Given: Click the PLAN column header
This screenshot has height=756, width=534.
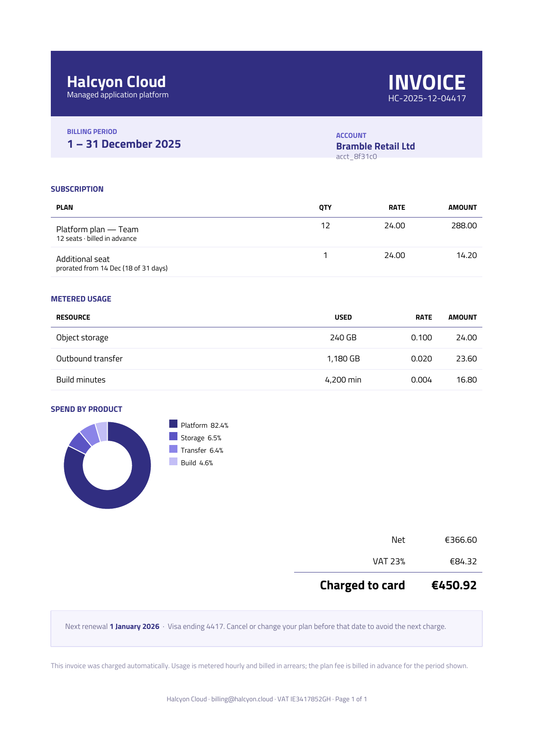Looking at the screenshot, I should pyautogui.click(x=65, y=208).
